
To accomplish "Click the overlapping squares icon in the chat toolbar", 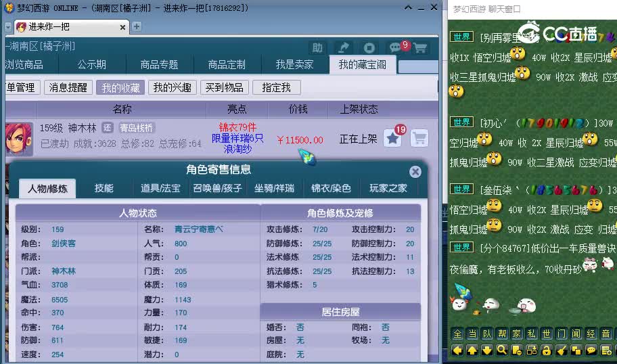I will (x=576, y=350).
